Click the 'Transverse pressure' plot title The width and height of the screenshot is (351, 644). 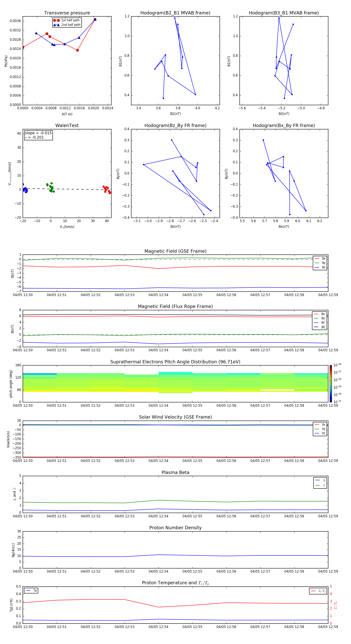click(x=67, y=13)
